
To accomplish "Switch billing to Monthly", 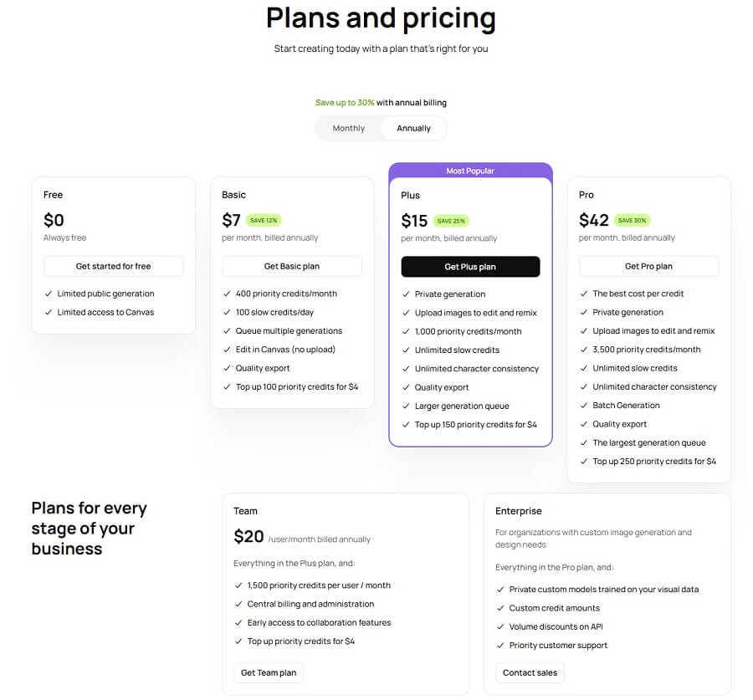I will (349, 128).
